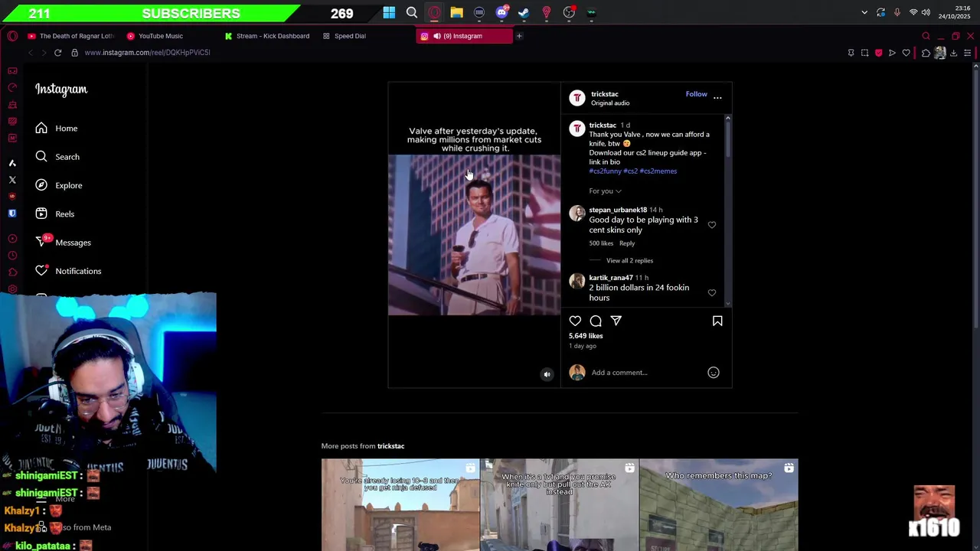Image resolution: width=980 pixels, height=551 pixels.
Task: Open the 'ninja defused' reel thumbnail
Action: click(400, 505)
